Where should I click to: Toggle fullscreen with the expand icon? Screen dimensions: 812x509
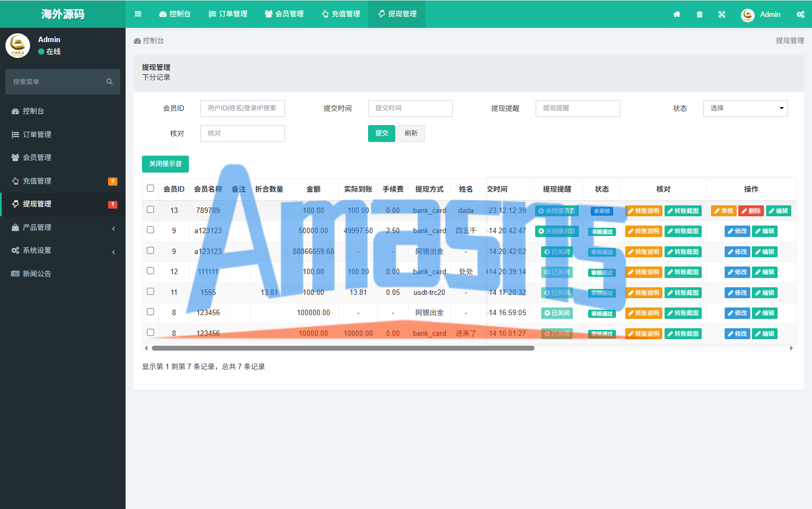click(x=722, y=14)
